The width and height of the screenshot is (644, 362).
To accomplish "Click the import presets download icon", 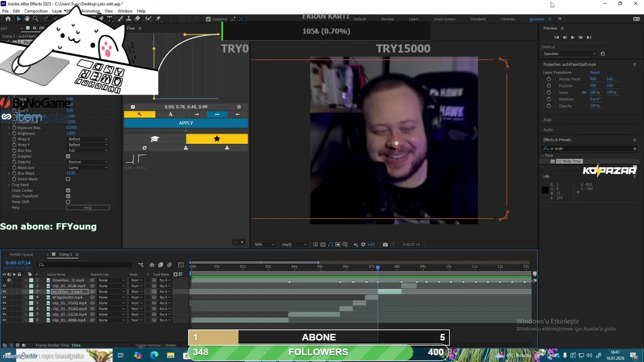I will tap(227, 148).
